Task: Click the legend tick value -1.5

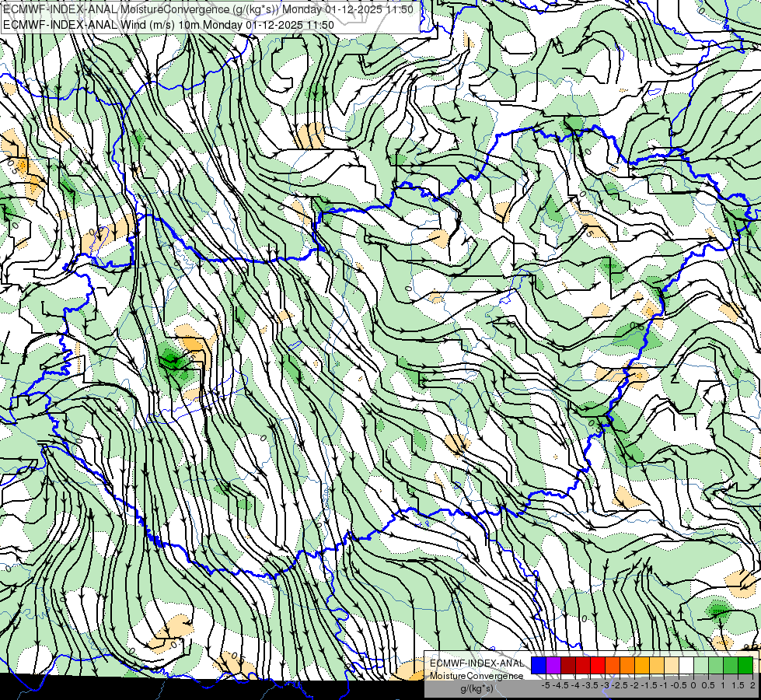Action: [648, 685]
